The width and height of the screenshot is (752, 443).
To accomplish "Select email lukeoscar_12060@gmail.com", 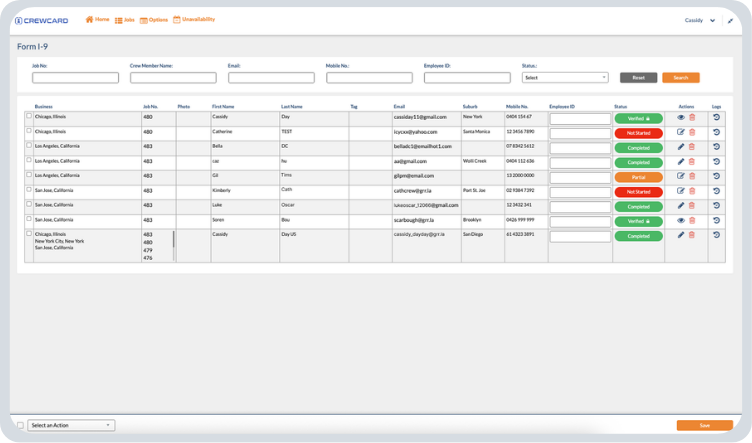I will point(426,205).
